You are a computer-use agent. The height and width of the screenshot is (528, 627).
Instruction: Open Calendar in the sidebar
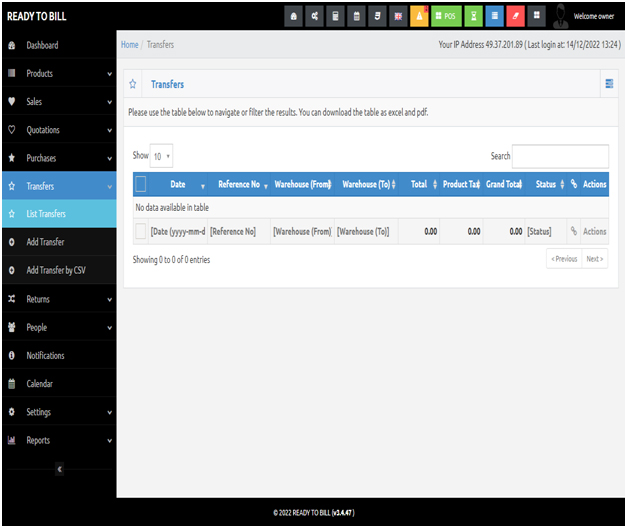pos(59,384)
